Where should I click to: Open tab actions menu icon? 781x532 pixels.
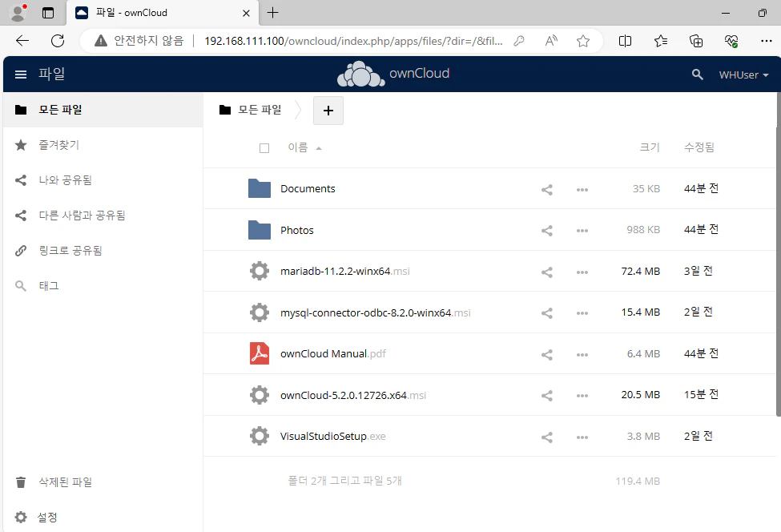click(x=48, y=13)
